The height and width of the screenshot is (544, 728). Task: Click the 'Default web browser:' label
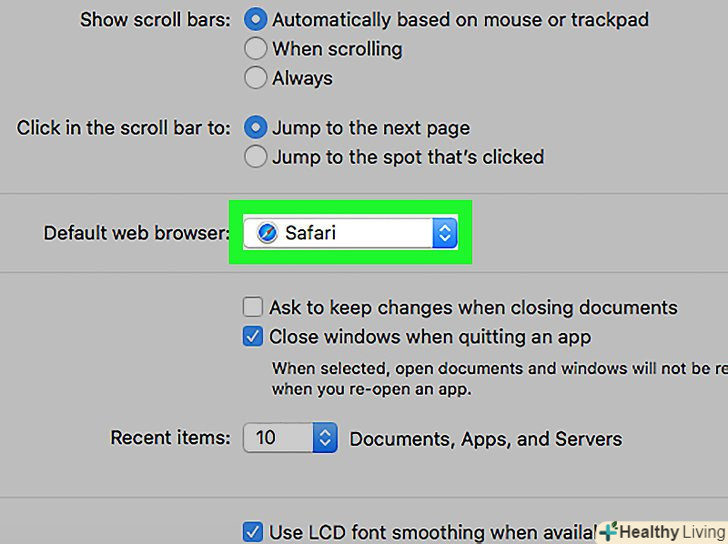(x=136, y=233)
